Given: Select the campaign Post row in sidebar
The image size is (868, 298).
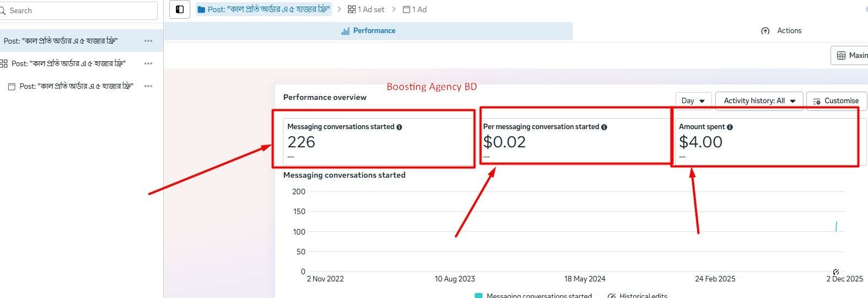Looking at the screenshot, I should click(82, 41).
